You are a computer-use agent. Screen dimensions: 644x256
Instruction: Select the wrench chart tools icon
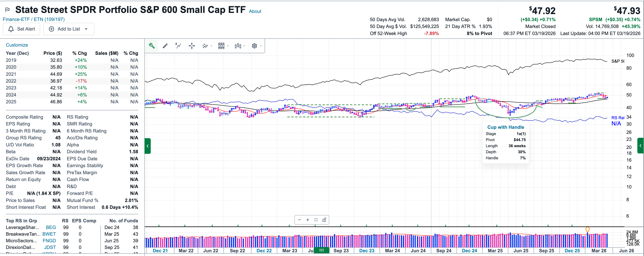[152, 46]
